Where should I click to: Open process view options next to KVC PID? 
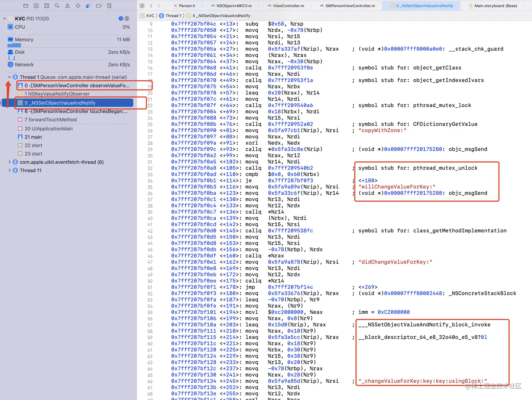pos(127,18)
